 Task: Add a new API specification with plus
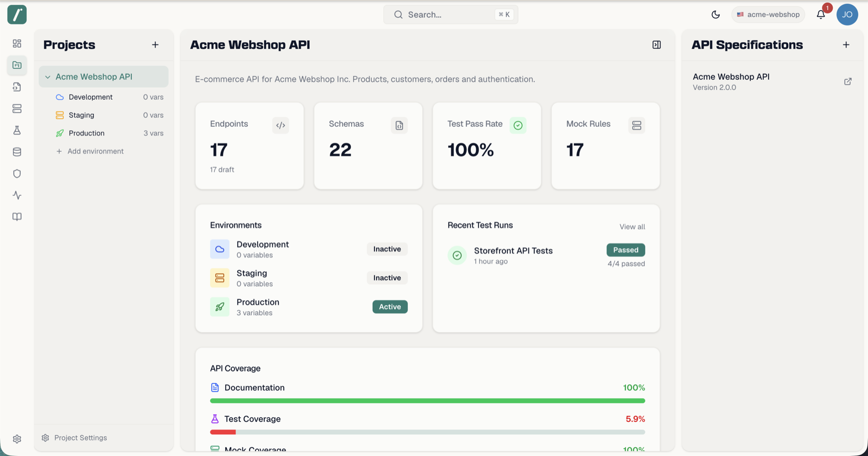[x=846, y=45]
